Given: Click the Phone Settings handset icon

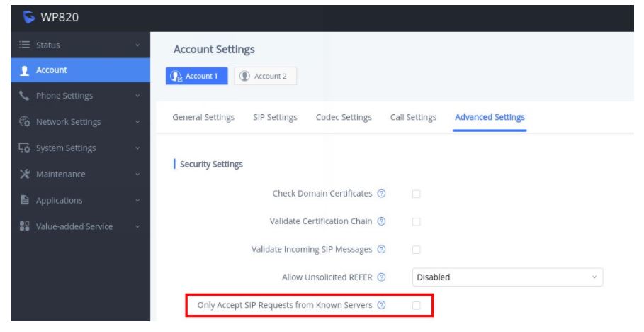Looking at the screenshot, I should (24, 96).
